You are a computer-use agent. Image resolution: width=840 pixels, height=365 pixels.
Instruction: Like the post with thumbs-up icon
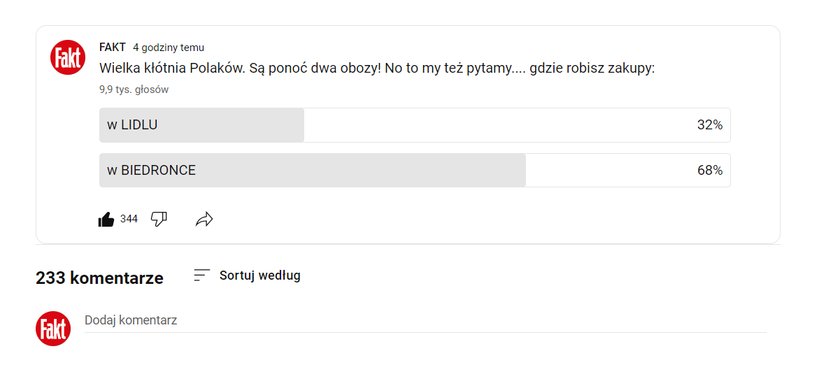[x=106, y=219]
